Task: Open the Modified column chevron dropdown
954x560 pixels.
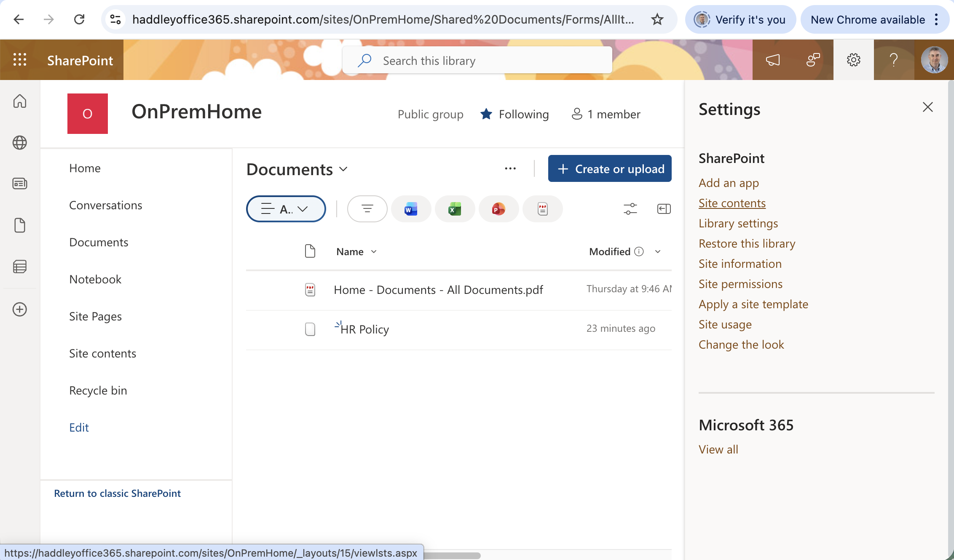Action: click(x=658, y=251)
